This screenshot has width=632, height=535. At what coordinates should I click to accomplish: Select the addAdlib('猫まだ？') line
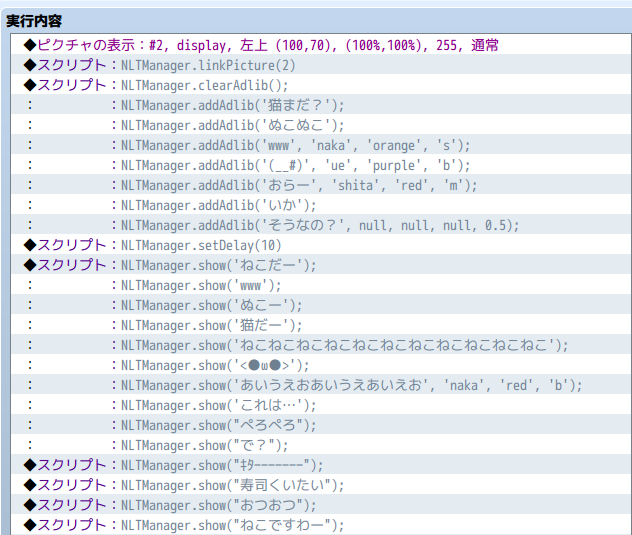(321, 105)
